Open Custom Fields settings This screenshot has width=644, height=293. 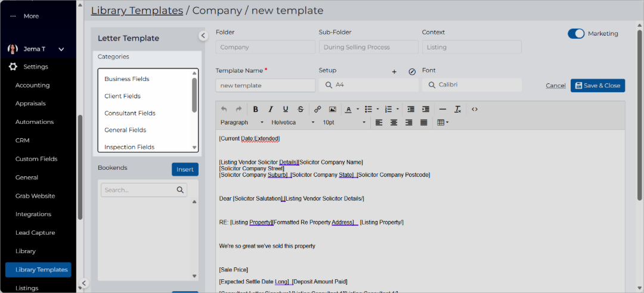(36, 159)
